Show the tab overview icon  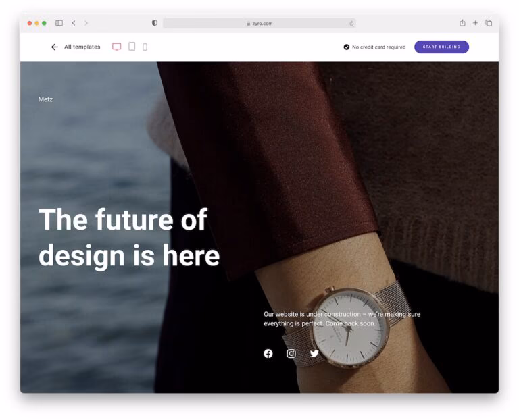click(489, 23)
